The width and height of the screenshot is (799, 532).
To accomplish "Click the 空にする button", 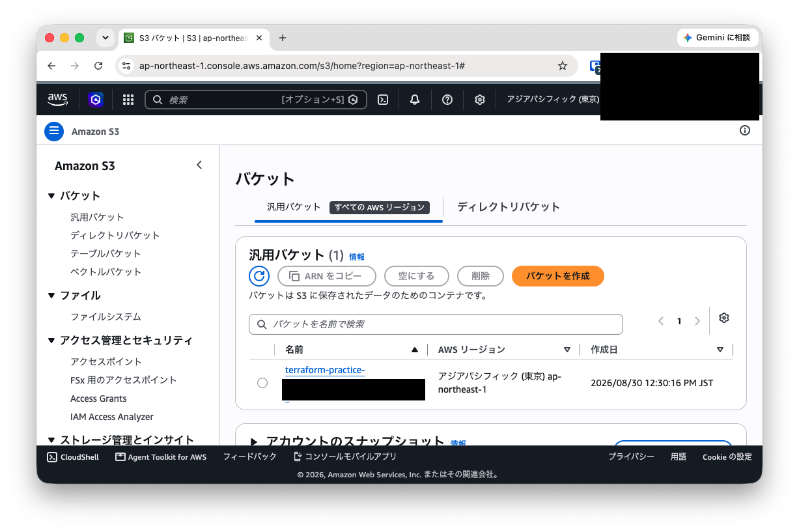I will click(417, 276).
